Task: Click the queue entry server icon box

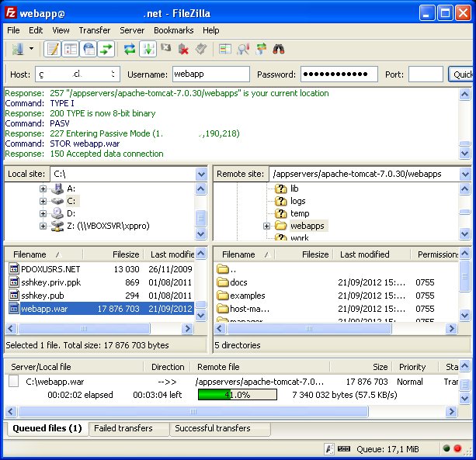Action: click(13, 381)
